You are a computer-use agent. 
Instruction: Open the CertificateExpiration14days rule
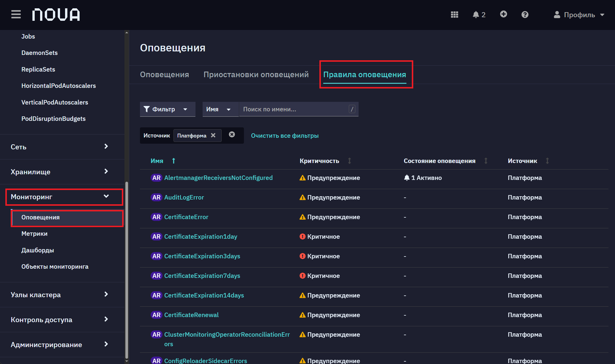204,295
